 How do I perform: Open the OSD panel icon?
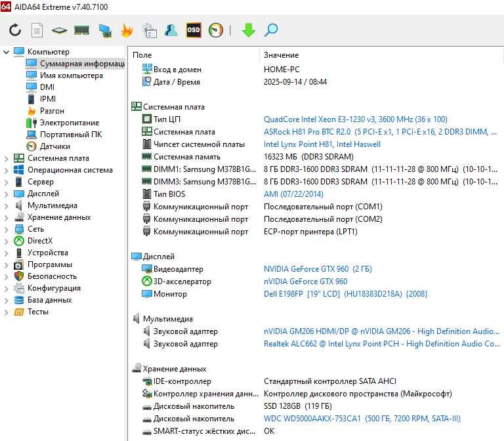pos(194,30)
